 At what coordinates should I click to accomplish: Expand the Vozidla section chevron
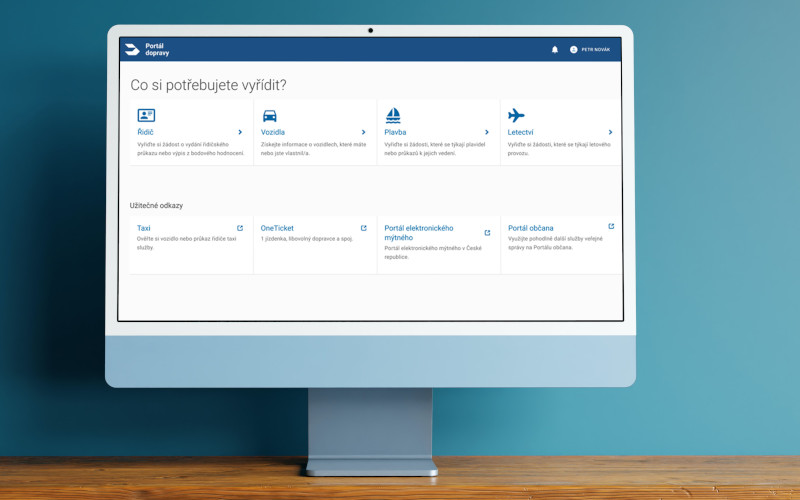pos(363,132)
